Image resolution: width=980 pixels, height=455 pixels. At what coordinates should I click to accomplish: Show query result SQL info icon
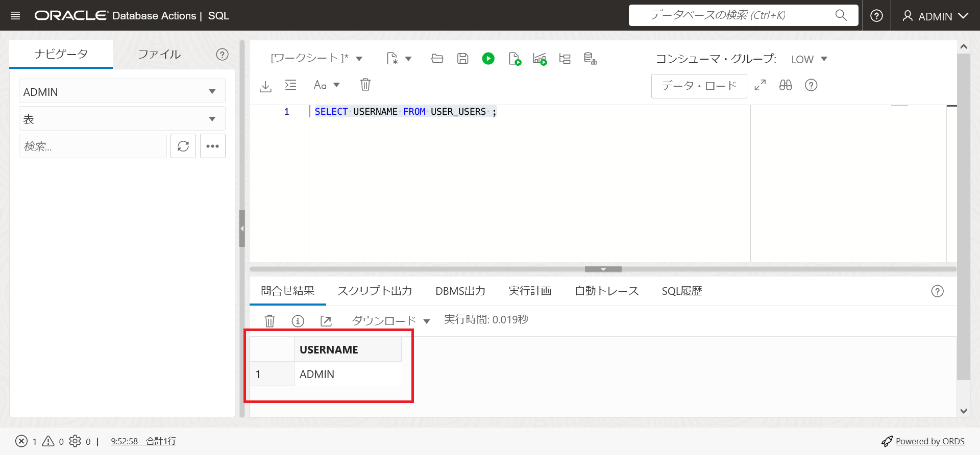[x=298, y=321]
